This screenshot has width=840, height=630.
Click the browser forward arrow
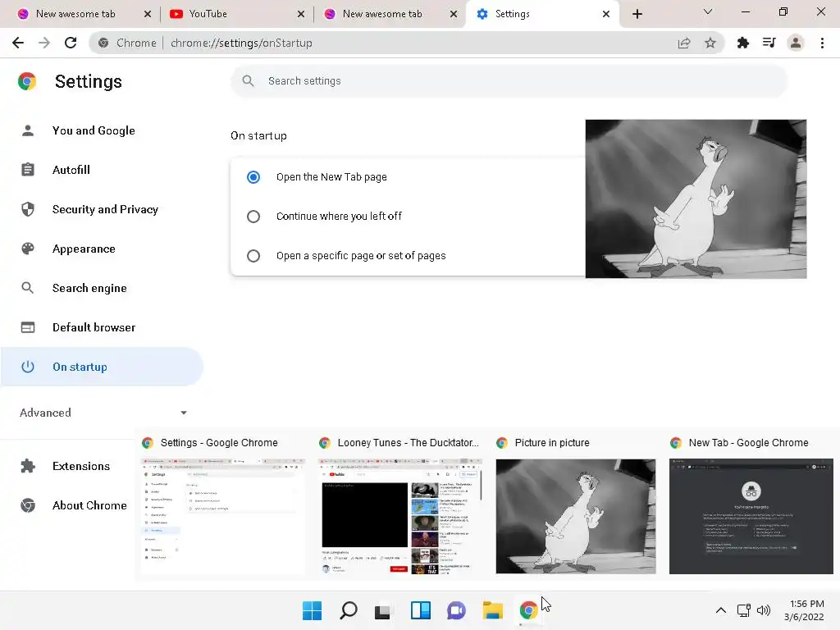coord(44,43)
